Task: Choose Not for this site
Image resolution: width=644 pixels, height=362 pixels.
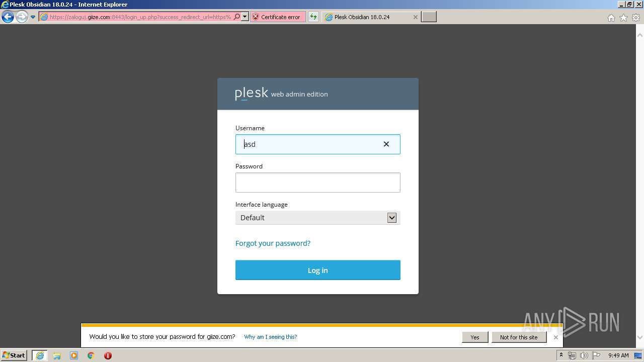Action: tap(519, 337)
